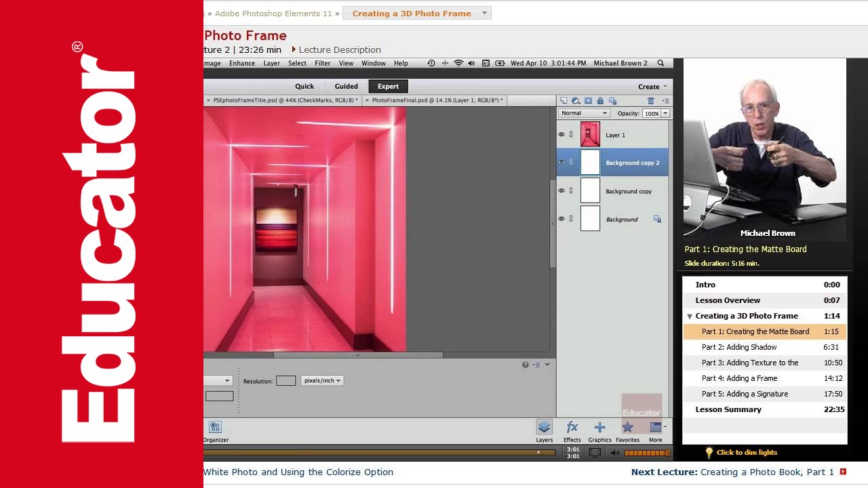Create a new layer icon

tap(564, 100)
